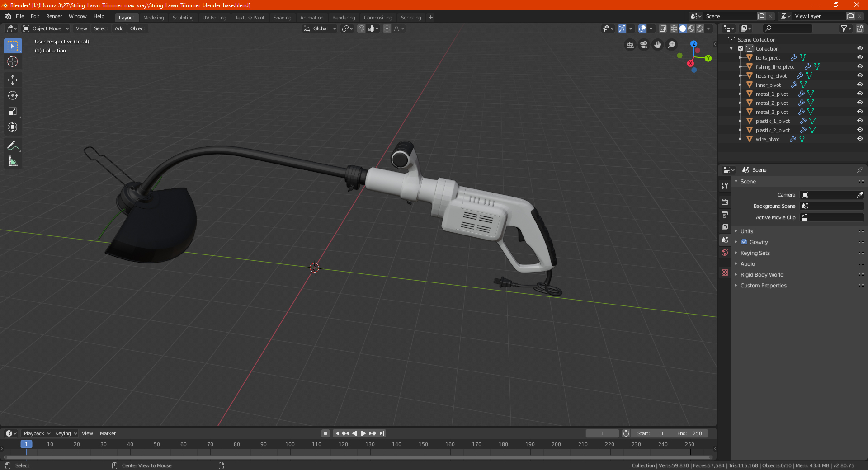Add a new workspace tab
Screen dimensions: 868x470
point(430,18)
